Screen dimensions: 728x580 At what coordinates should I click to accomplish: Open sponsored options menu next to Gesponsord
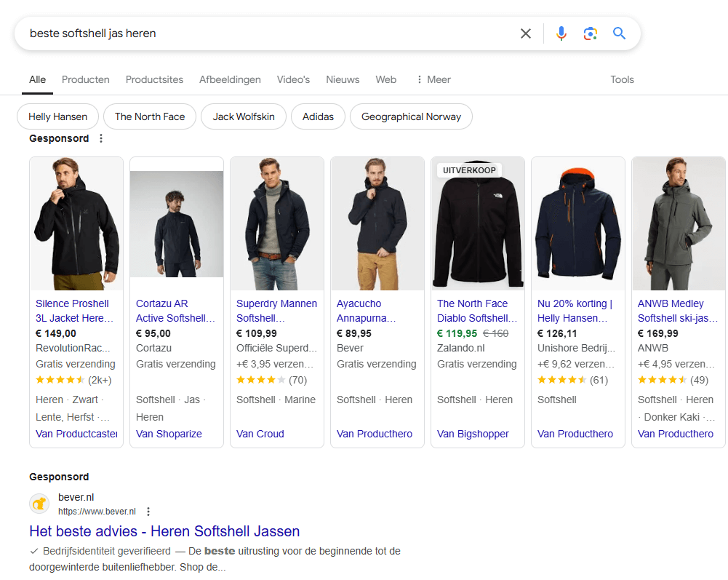click(x=101, y=138)
